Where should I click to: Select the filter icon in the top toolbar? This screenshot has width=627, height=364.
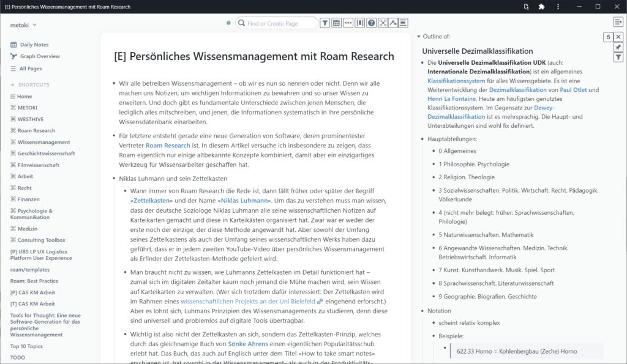325,23
